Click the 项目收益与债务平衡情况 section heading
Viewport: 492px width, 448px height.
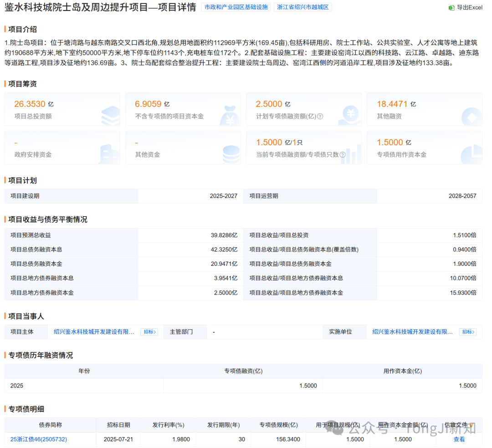pos(48,219)
